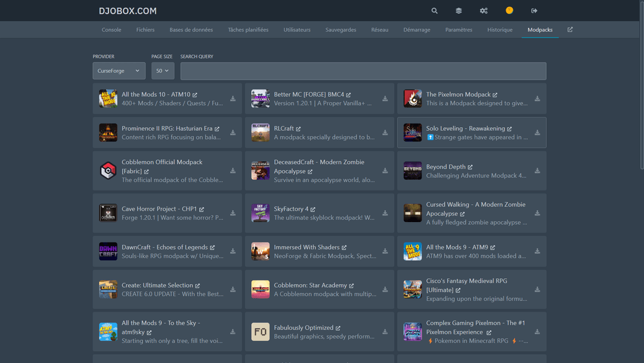Open external link icon beside RLCraft title
The width and height of the screenshot is (644, 363).
[x=298, y=129]
